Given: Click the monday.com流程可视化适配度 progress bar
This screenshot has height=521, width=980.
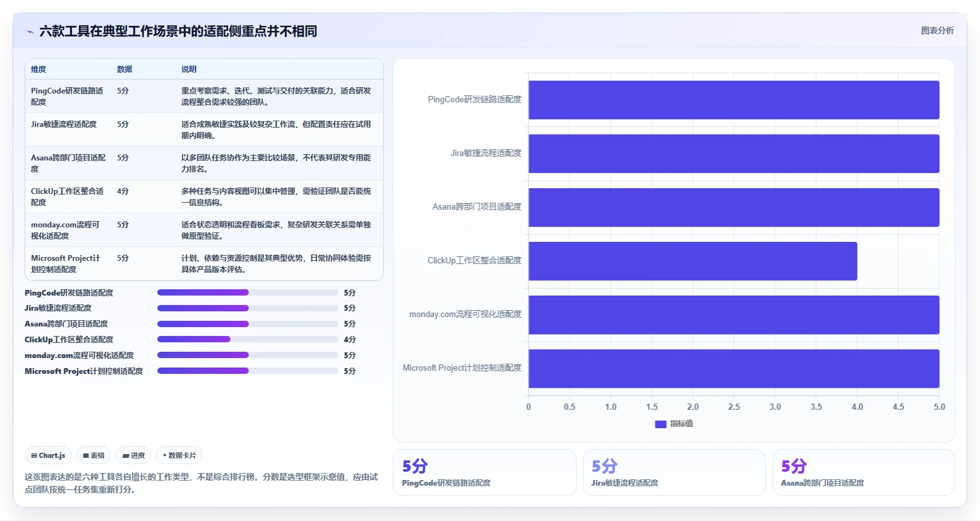Looking at the screenshot, I should (x=248, y=355).
